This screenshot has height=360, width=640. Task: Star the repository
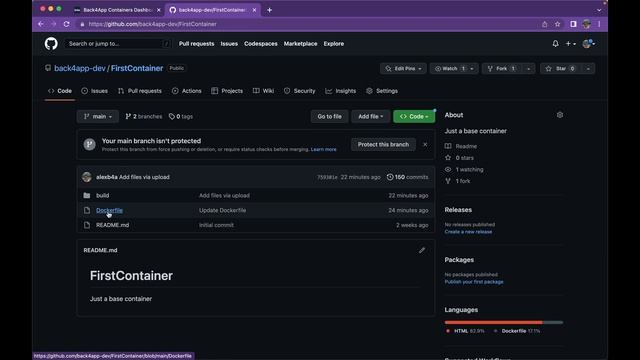(x=561, y=69)
